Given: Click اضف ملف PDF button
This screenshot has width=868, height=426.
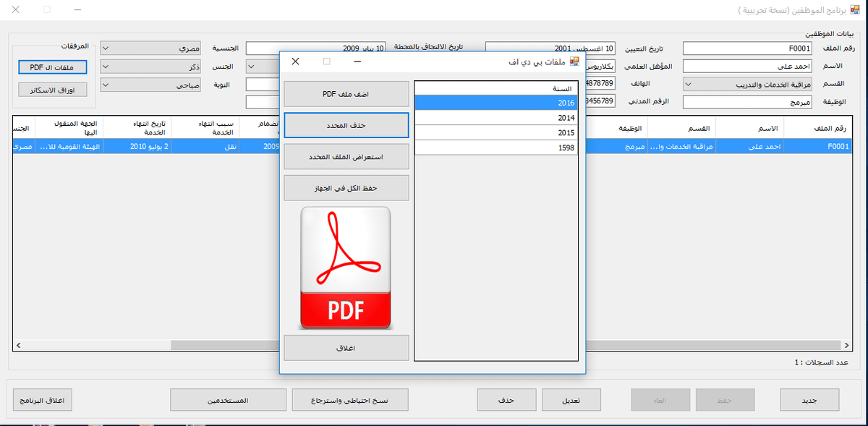Looking at the screenshot, I should [346, 94].
